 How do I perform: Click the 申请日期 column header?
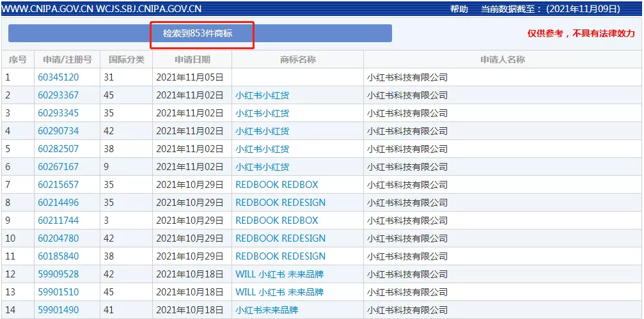tap(192, 59)
